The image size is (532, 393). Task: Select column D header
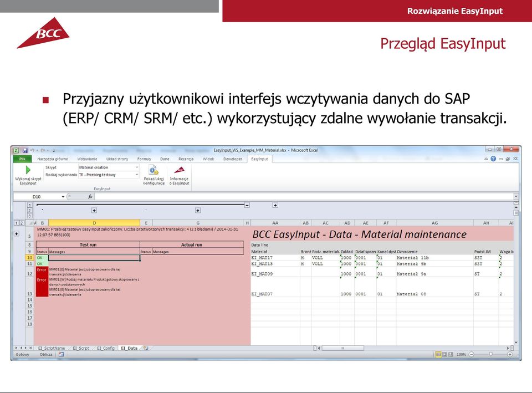(x=94, y=223)
